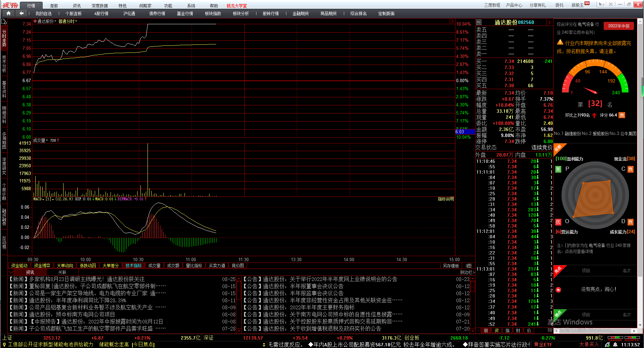Click the red 亮点 corner tag
The height and width of the screenshot is (348, 644).
(x=559, y=270)
